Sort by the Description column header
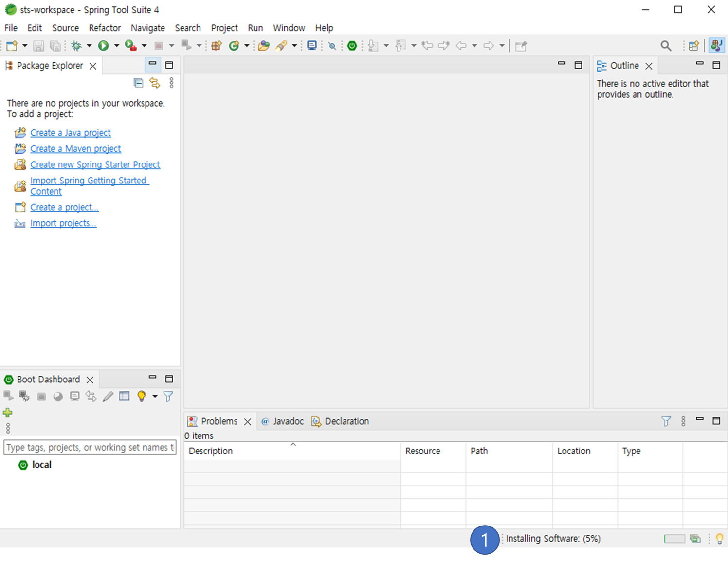Screen dimensions: 728x562 coord(292,451)
